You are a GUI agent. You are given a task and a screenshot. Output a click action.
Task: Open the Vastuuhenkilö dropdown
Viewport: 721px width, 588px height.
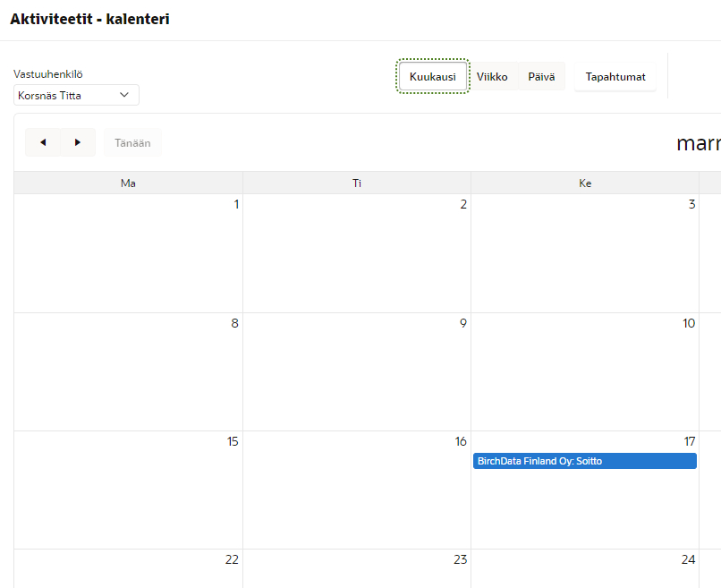point(76,95)
